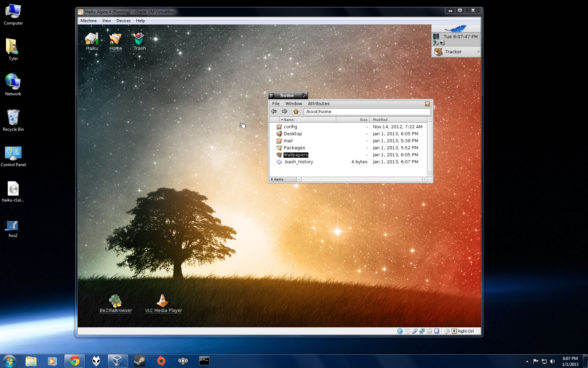This screenshot has height=368, width=588.
Task: Select the Packages folder in list
Action: tap(294, 148)
